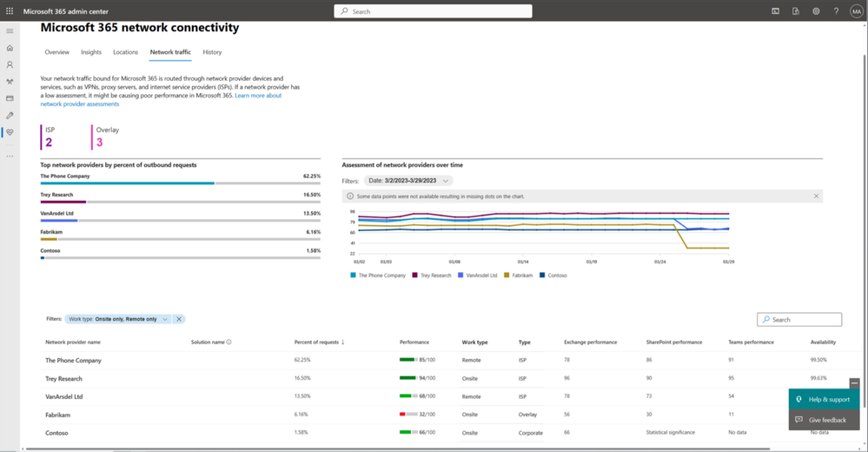This screenshot has width=868, height=452.
Task: Sort by Work type column header
Action: [x=475, y=342]
